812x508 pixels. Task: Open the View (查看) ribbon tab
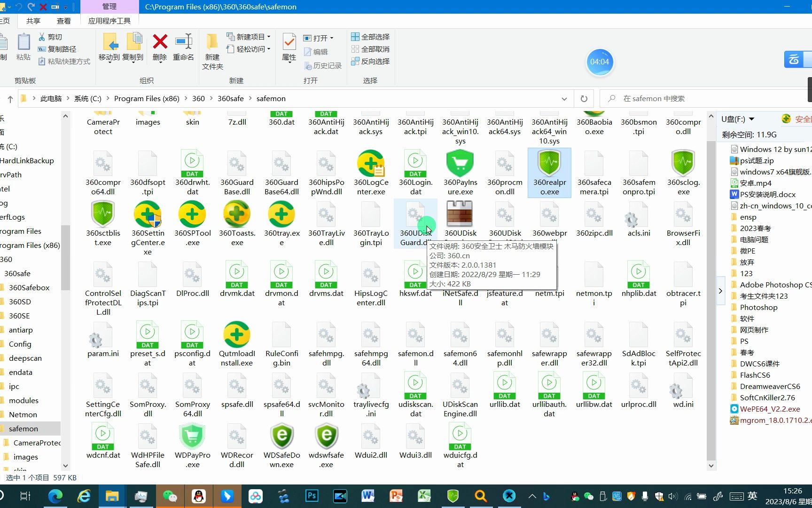click(64, 21)
